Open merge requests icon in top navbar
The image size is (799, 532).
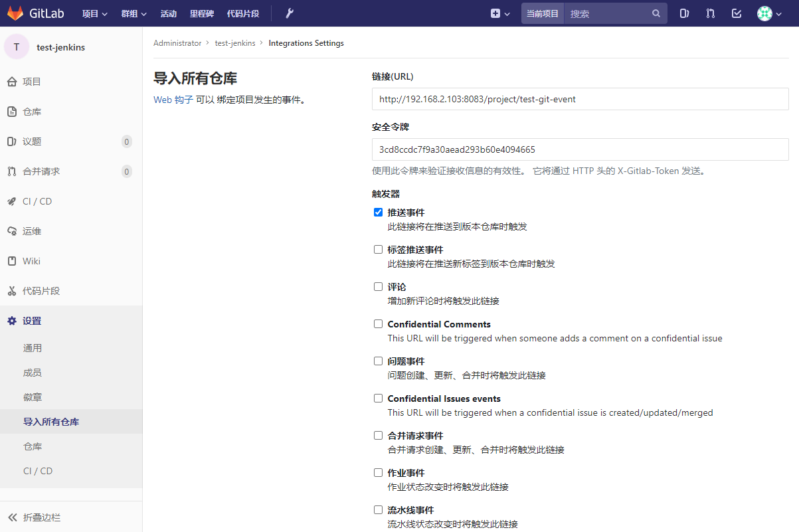pos(710,13)
